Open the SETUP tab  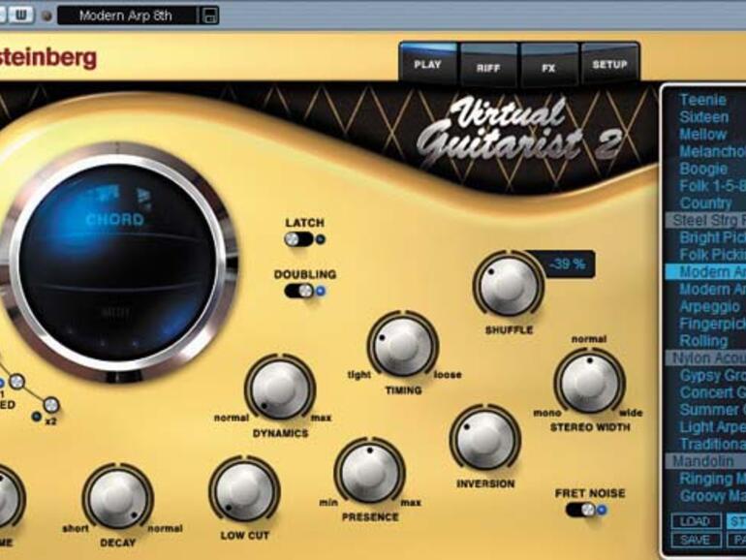610,64
